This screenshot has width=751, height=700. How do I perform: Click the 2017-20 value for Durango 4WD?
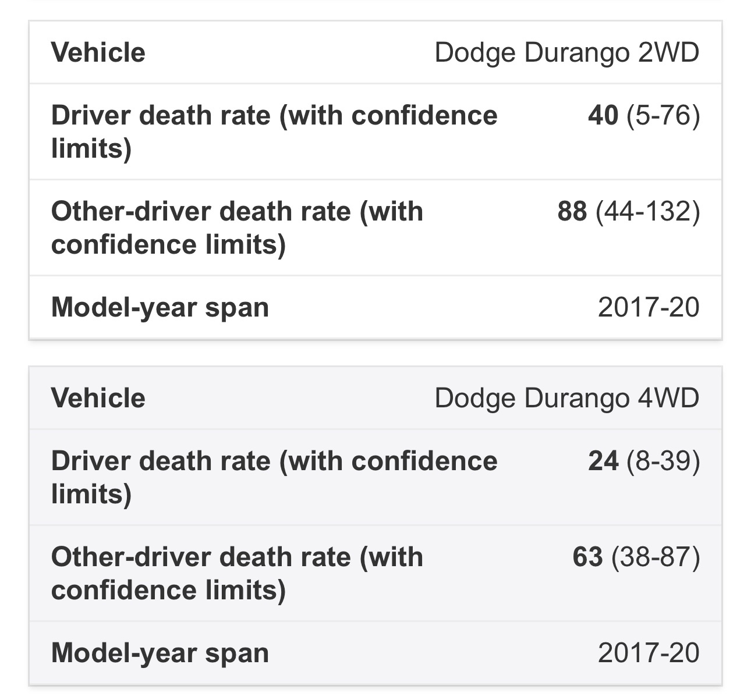click(649, 653)
